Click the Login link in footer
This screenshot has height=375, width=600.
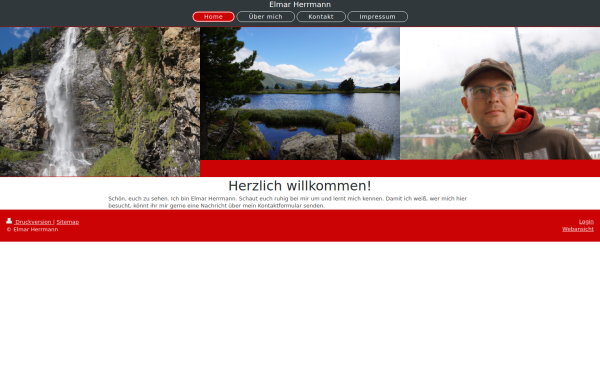[586, 222]
